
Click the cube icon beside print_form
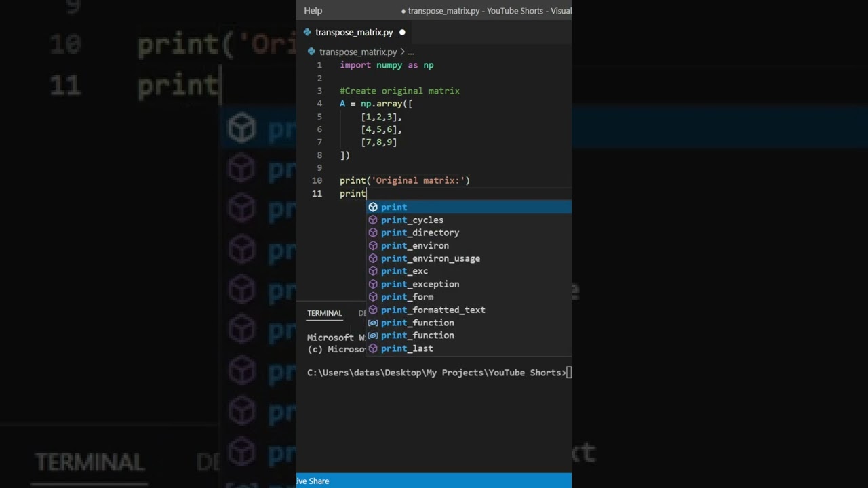373,297
